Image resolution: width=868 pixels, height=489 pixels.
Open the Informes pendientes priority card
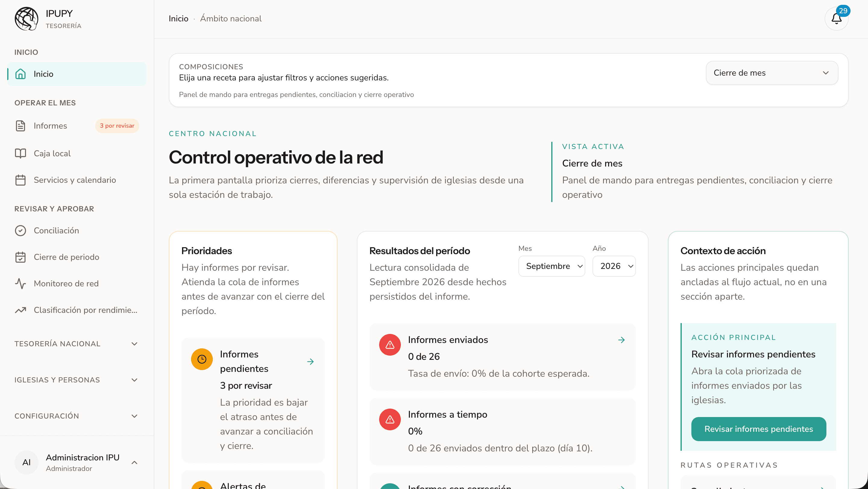click(x=253, y=400)
